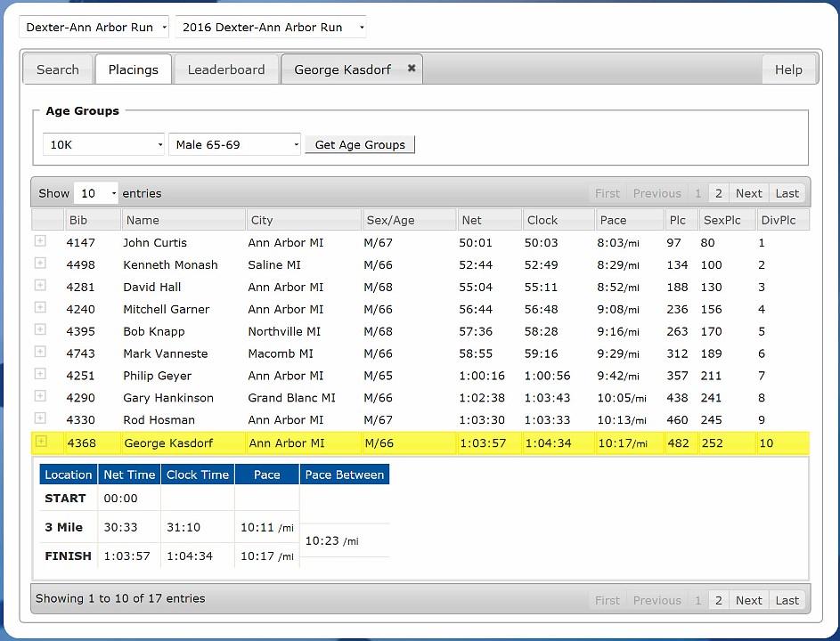Screen dimensions: 840x641
Task: Go to page 2 in top pagination
Action: (718, 193)
